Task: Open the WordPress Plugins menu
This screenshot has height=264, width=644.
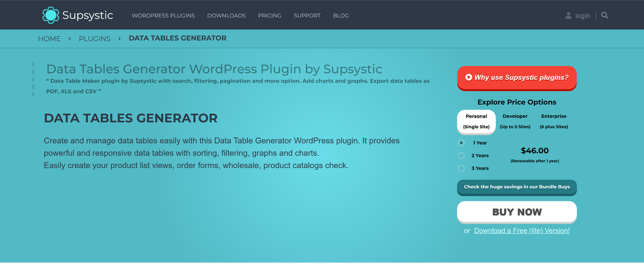Action: click(x=163, y=15)
